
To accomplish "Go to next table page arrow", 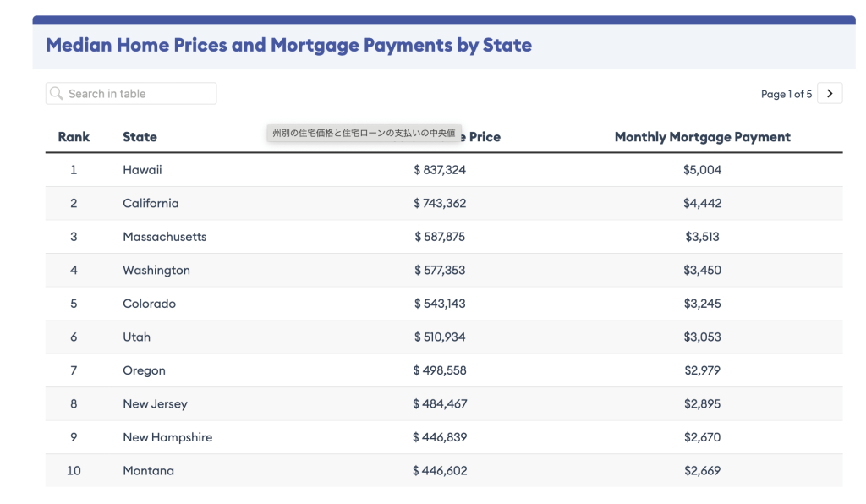I will pyautogui.click(x=830, y=94).
